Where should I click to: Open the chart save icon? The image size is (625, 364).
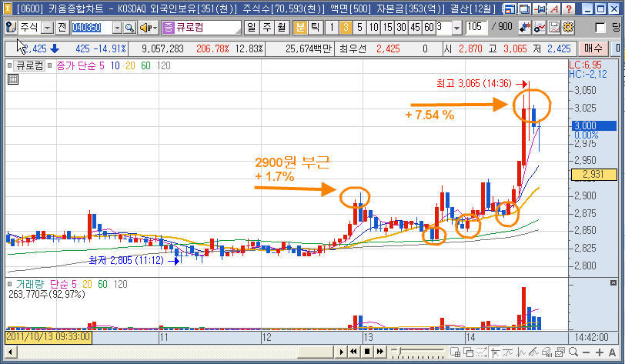point(554,27)
